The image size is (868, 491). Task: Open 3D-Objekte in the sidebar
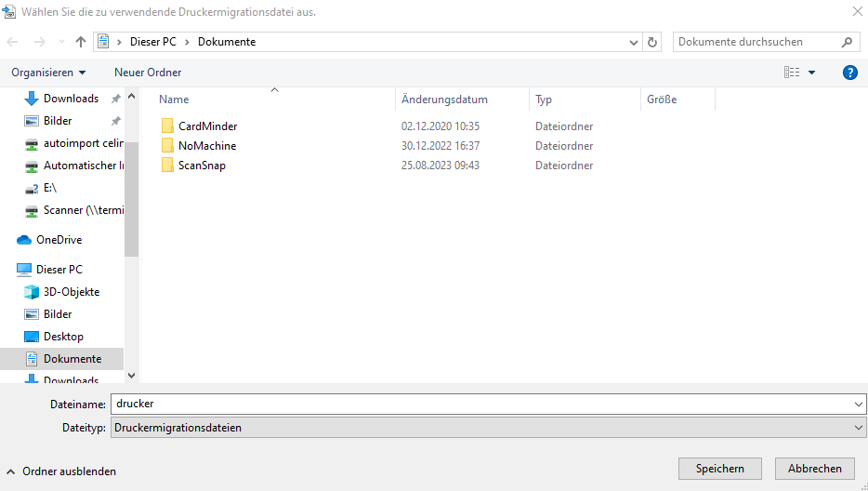(x=71, y=292)
